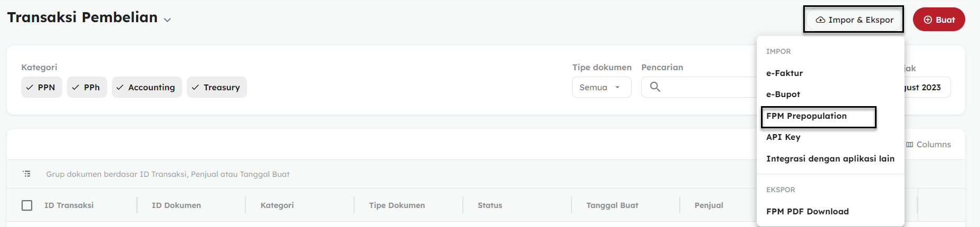The width and height of the screenshot is (980, 227).
Task: Click the group rows list icon
Action: (x=27, y=174)
